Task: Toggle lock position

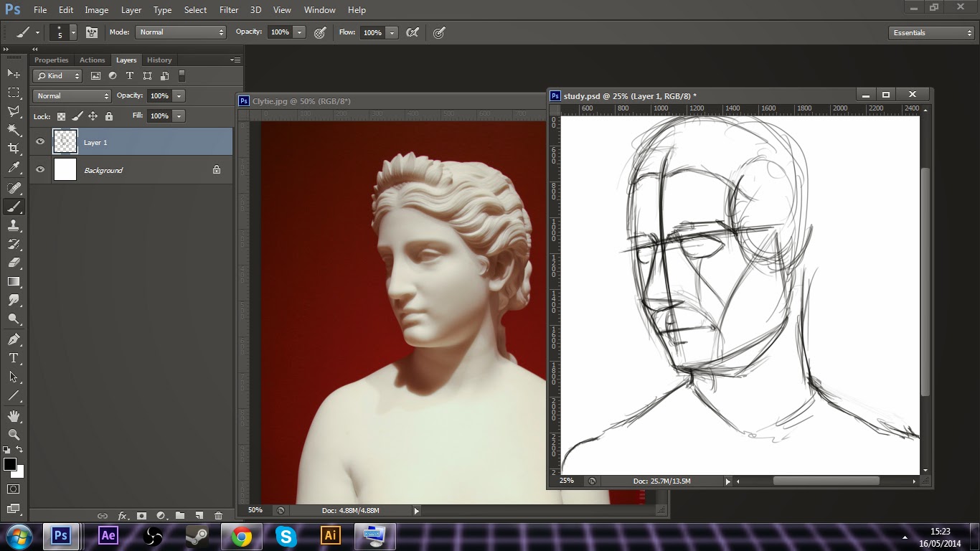Action: [x=93, y=116]
